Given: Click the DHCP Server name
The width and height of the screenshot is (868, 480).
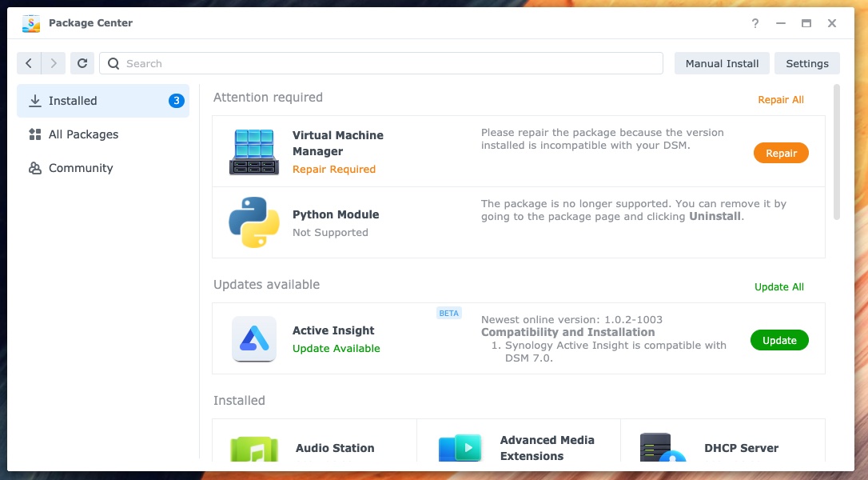Looking at the screenshot, I should click(741, 448).
